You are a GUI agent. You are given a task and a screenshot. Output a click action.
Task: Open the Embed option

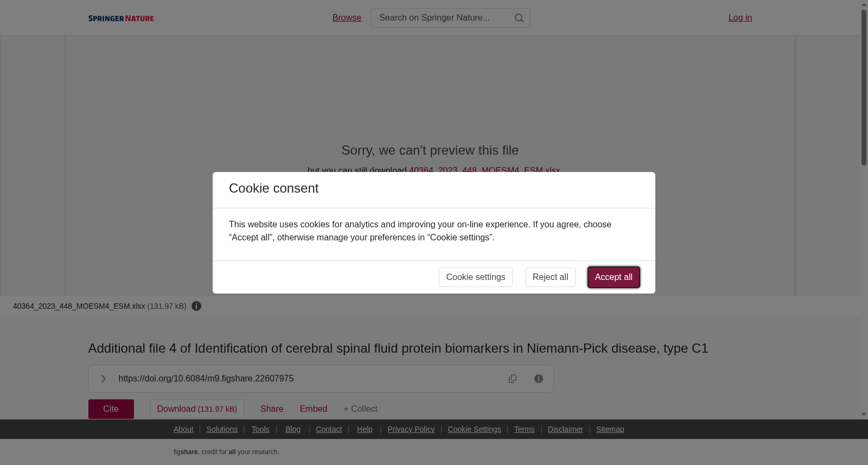[x=314, y=409]
